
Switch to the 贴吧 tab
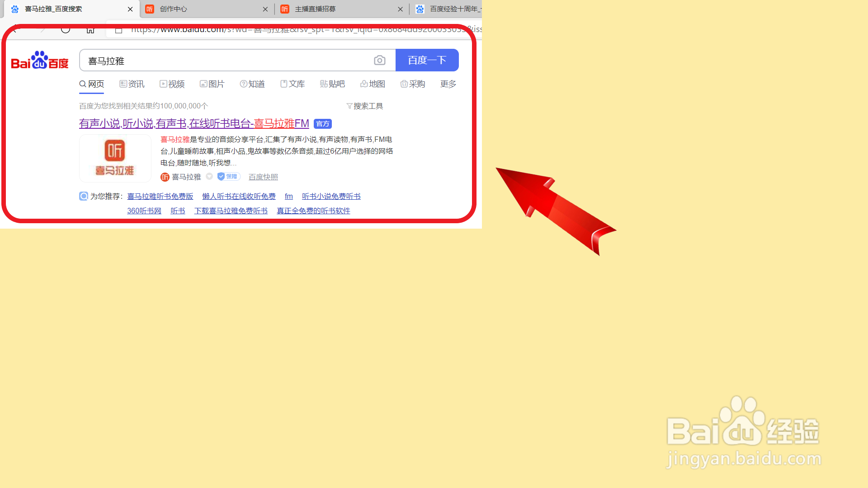[x=332, y=84]
